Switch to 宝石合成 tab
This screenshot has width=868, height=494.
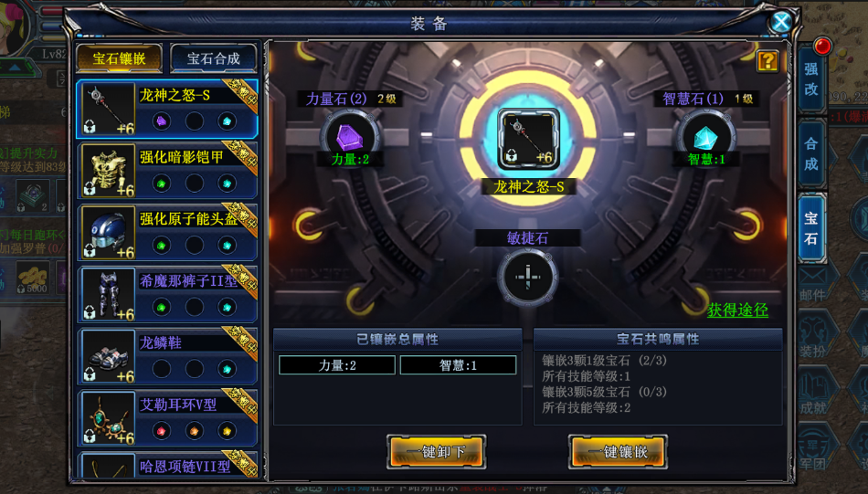coord(213,58)
